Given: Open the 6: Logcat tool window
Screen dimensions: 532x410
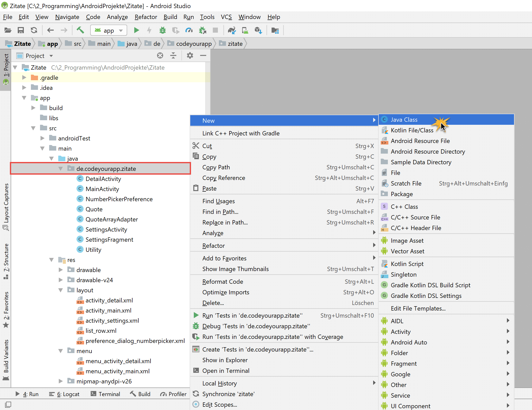Looking at the screenshot, I should [x=64, y=394].
